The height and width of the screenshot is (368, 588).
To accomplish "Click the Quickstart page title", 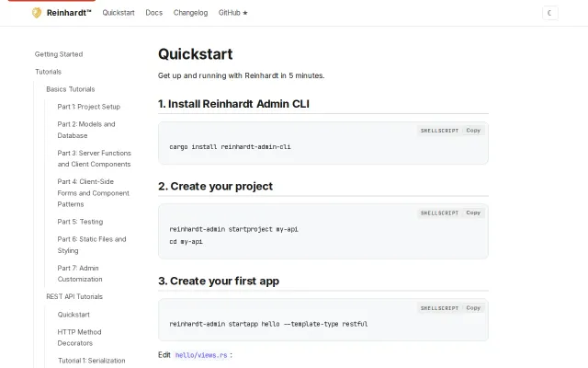I will tap(196, 54).
